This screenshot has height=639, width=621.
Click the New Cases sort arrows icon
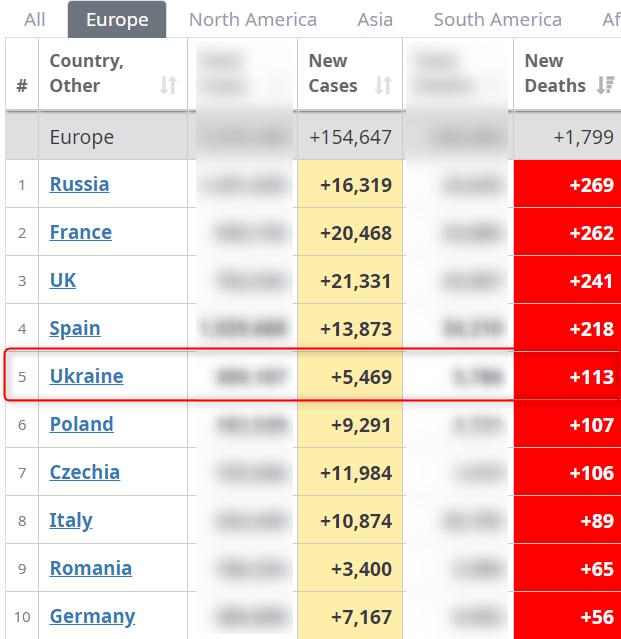pos(383,86)
